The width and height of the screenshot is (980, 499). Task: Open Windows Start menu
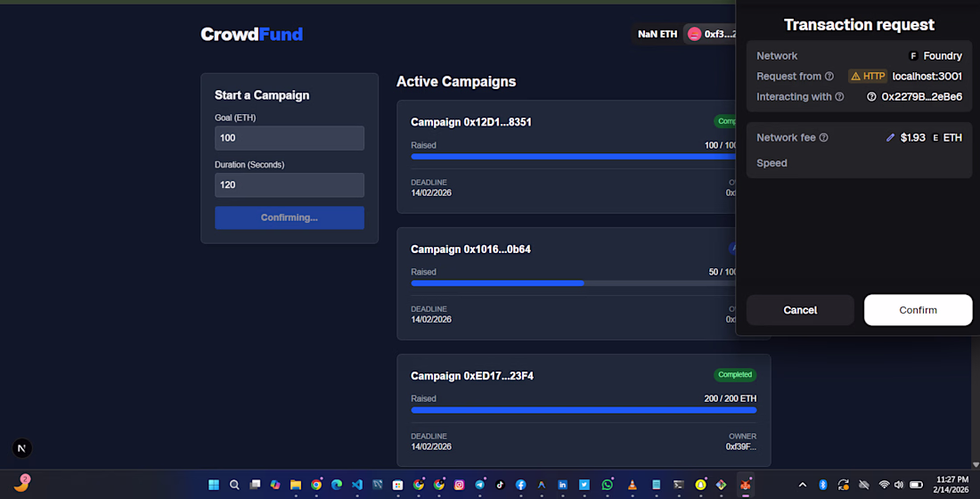pyautogui.click(x=214, y=485)
